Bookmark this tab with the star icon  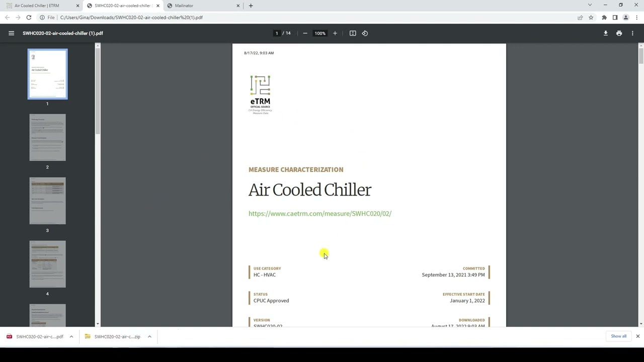tap(591, 18)
